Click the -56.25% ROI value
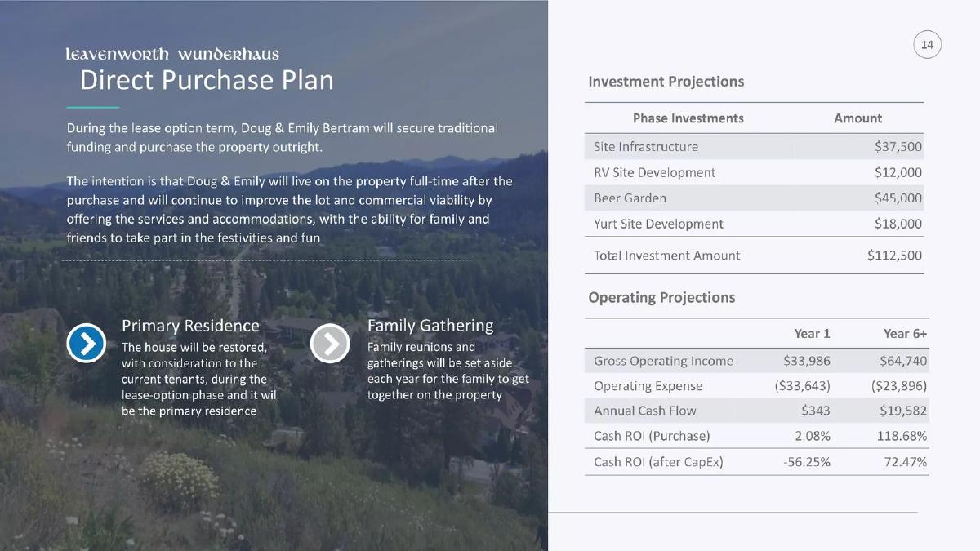This screenshot has width=980, height=551. (807, 463)
